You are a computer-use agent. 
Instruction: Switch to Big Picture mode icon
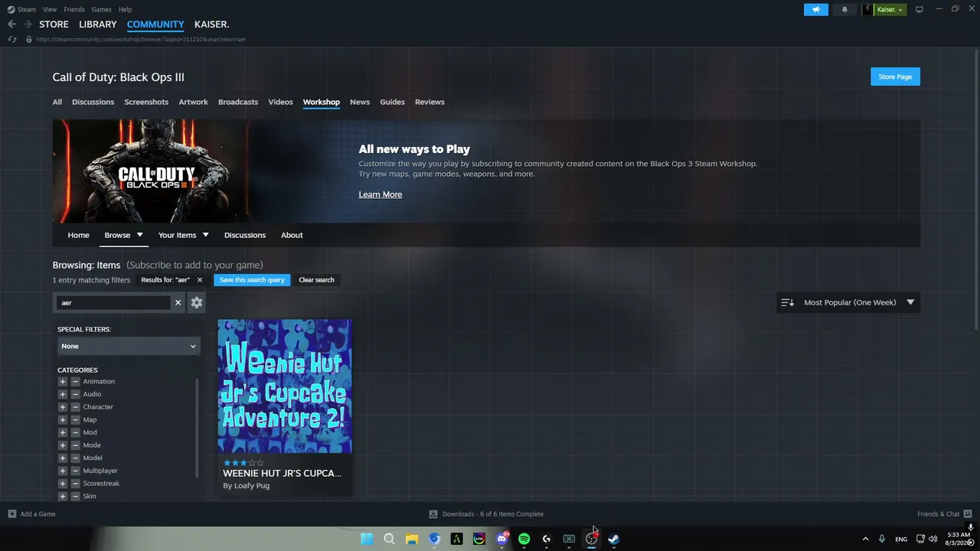[919, 9]
